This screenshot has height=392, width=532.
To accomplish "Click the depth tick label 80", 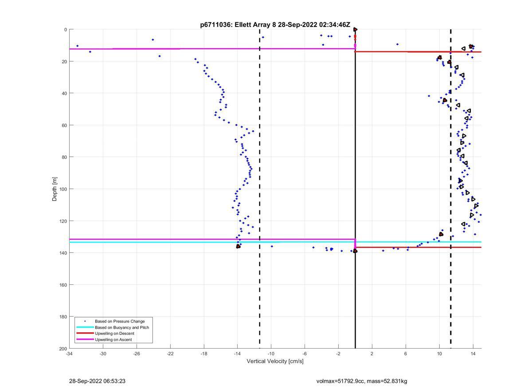I will (x=64, y=157).
